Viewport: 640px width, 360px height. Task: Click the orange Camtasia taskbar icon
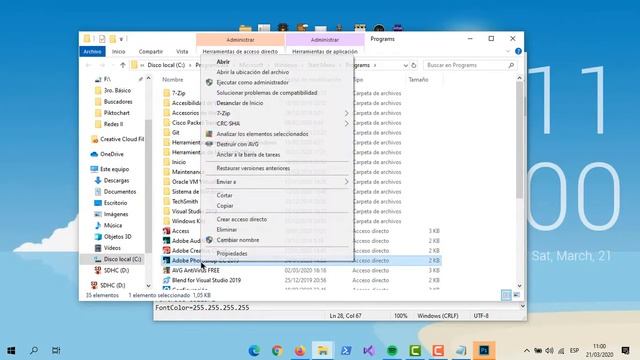click(x=438, y=350)
